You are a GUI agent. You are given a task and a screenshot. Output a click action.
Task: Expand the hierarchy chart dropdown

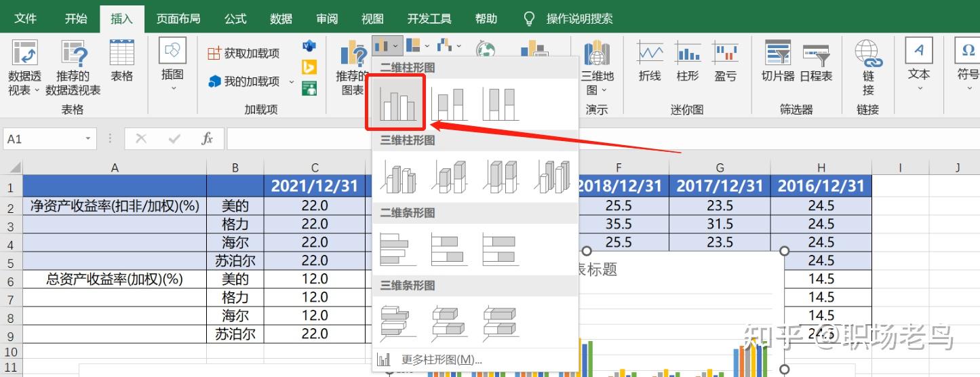pos(427,46)
